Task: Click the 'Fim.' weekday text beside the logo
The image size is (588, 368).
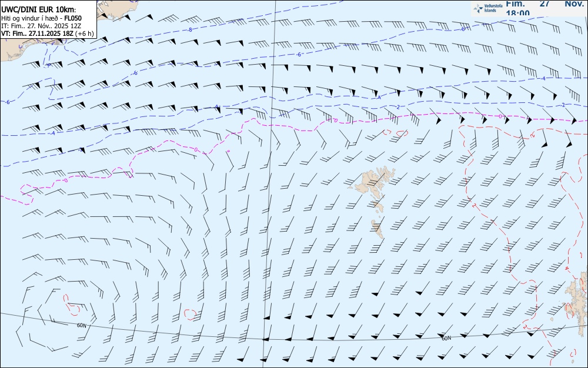Action: click(515, 4)
